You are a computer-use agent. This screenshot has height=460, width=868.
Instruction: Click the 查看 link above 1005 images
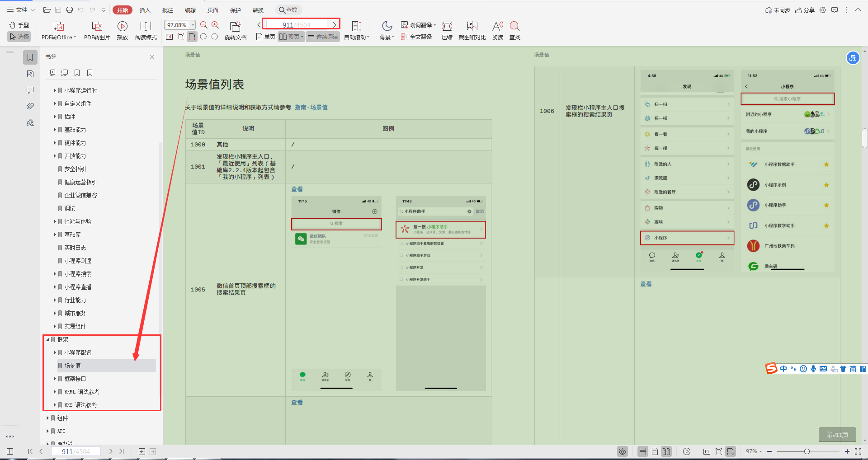(x=297, y=189)
